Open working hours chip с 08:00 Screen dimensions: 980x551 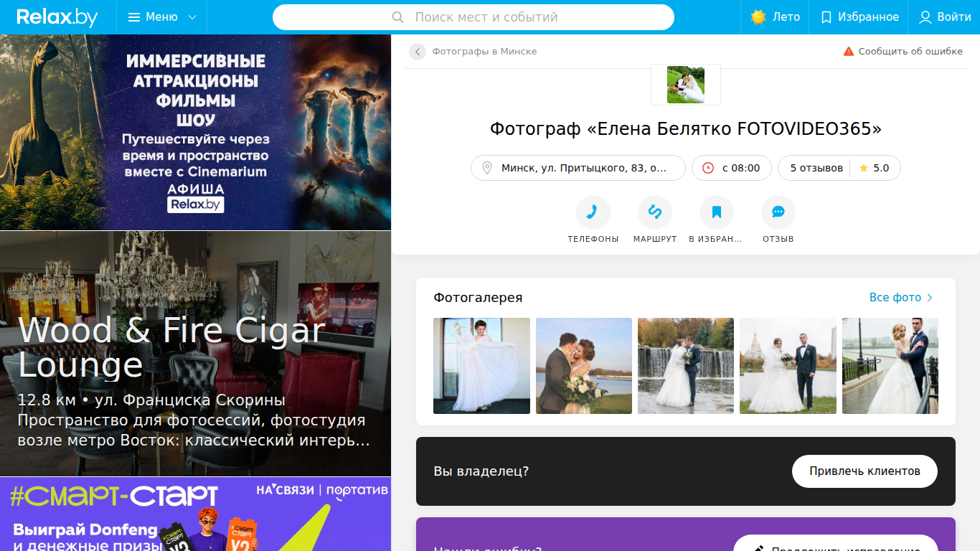[731, 168]
